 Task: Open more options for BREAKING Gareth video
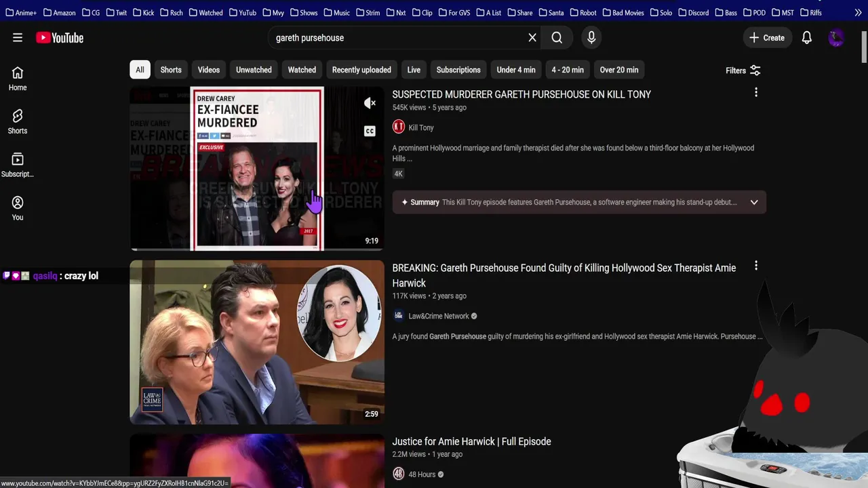756,266
